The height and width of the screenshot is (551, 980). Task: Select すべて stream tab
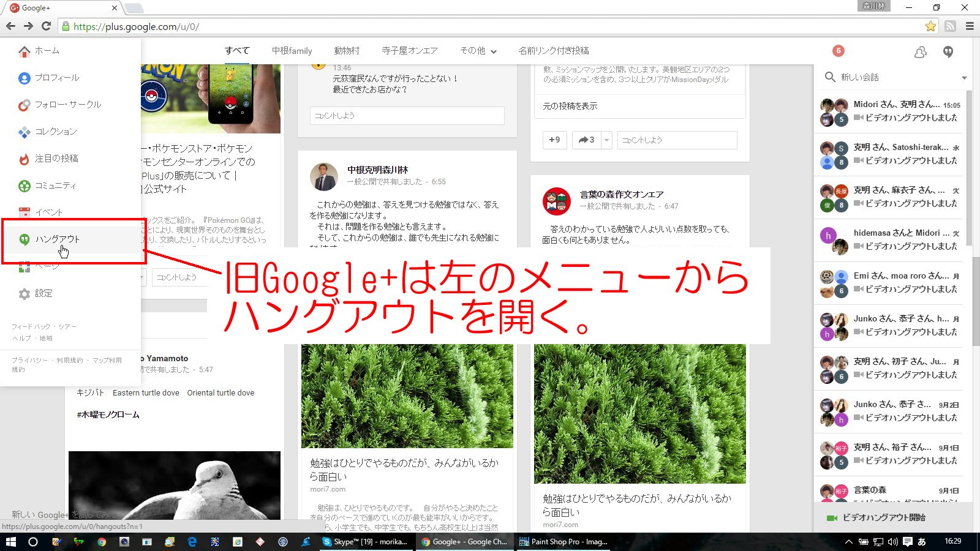coord(237,51)
